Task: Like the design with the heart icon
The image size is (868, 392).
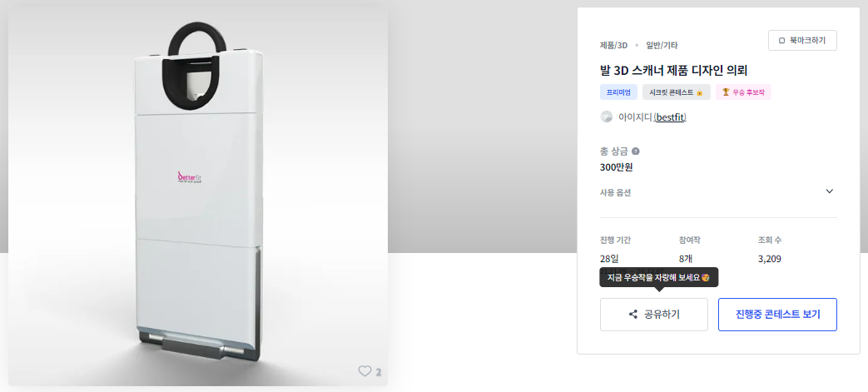Action: pos(365,371)
